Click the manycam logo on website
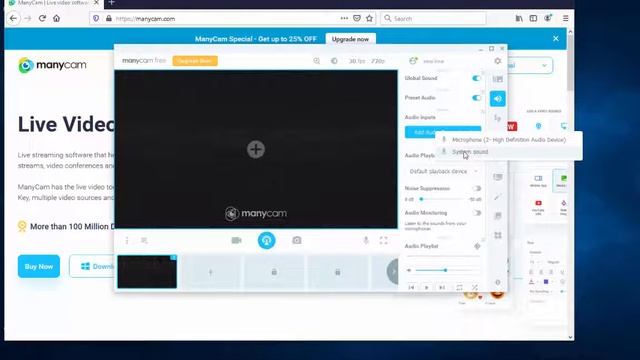Screen dimensions: 640x360 [x=52, y=65]
